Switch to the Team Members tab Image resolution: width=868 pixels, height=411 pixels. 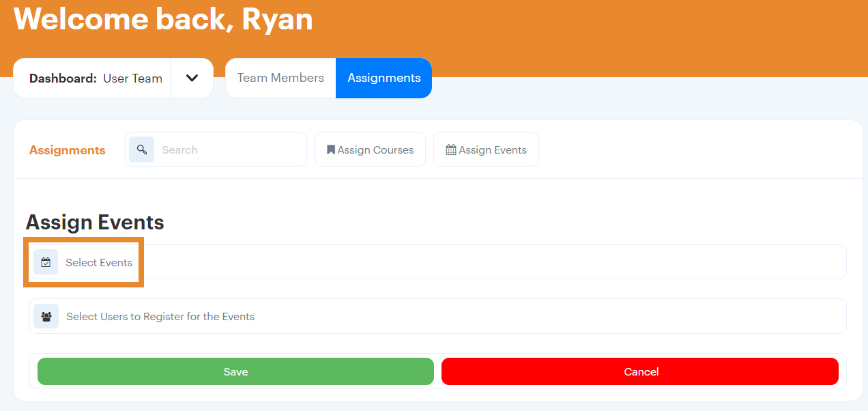[280, 78]
